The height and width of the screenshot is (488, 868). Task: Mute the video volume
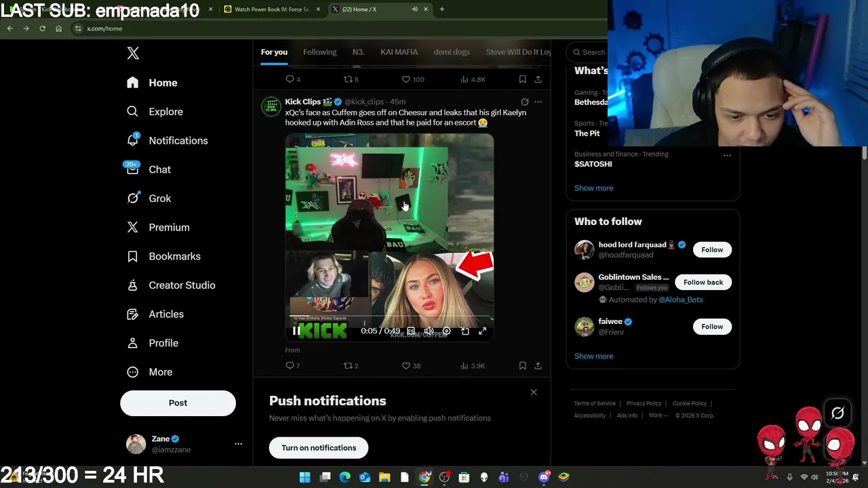(x=429, y=331)
